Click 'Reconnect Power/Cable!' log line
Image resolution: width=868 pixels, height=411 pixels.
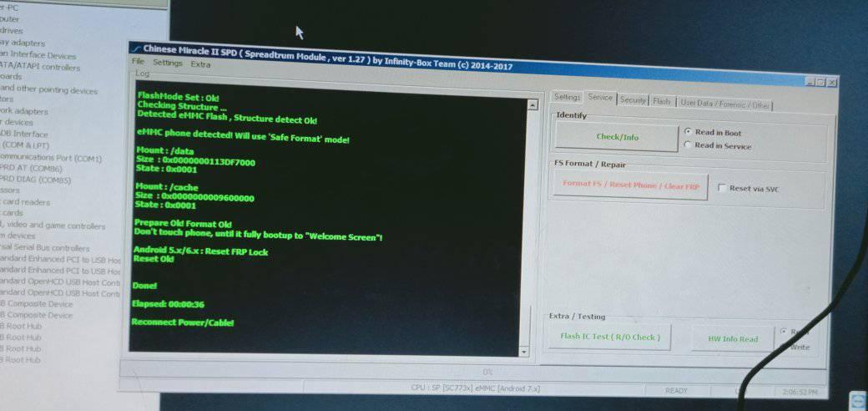(182, 322)
